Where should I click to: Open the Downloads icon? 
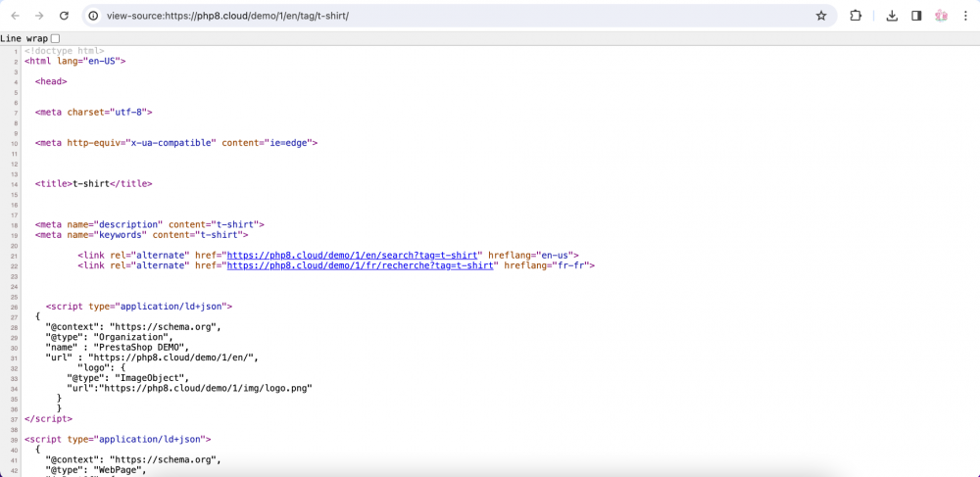click(892, 16)
